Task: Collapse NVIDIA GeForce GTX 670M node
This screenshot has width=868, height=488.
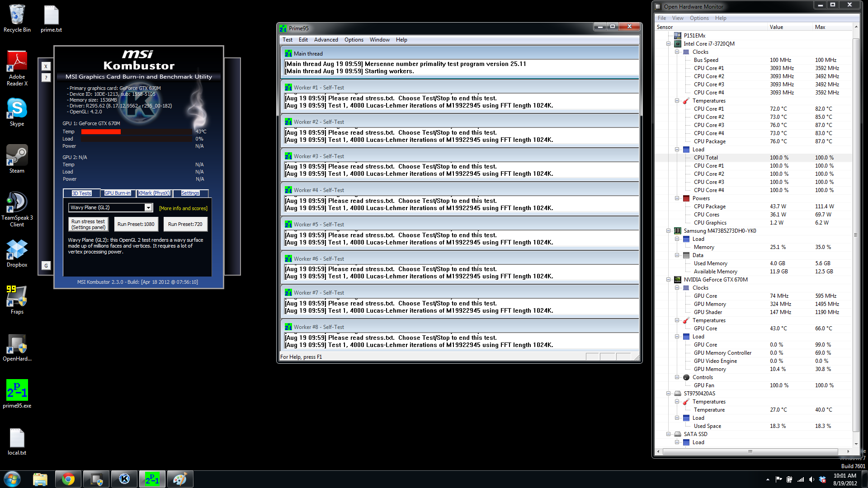Action: [x=669, y=280]
